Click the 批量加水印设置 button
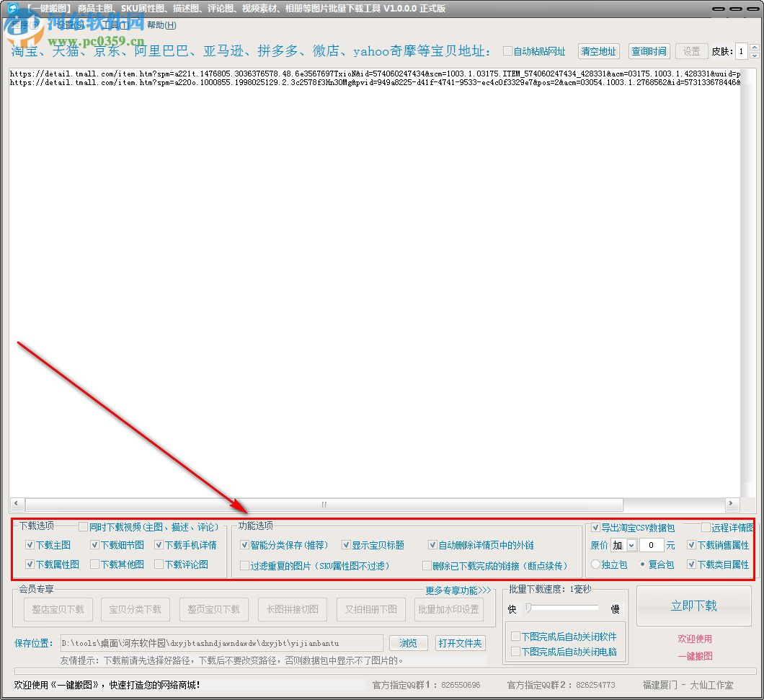This screenshot has height=700, width=764. [449, 609]
